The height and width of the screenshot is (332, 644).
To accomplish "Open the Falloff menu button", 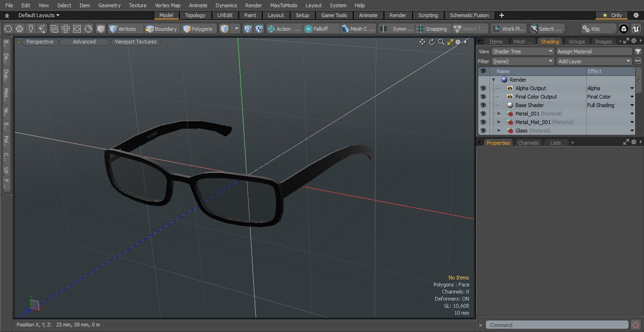I will (x=320, y=29).
